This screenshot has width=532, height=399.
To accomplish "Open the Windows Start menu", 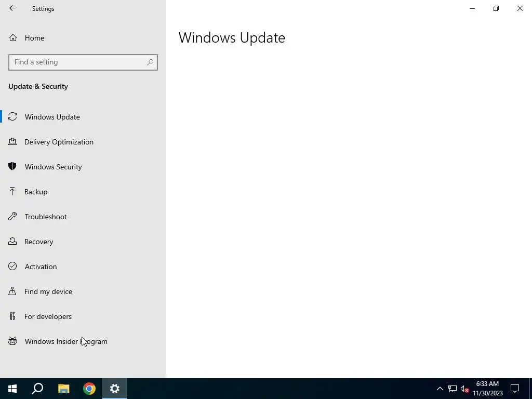I will coord(12,389).
